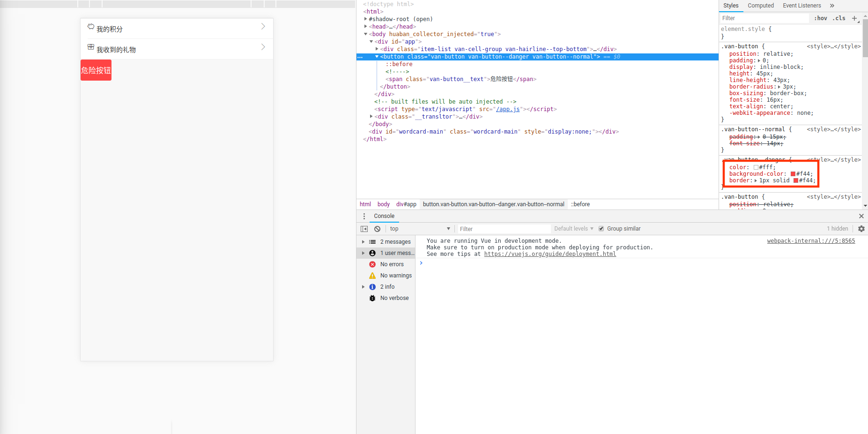The height and width of the screenshot is (434, 868).
Task: Select div#app in the breadcrumb bar
Action: pyautogui.click(x=406, y=204)
